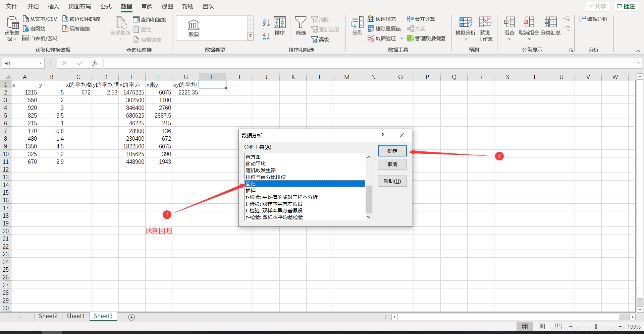This screenshot has height=334, width=644.
Task: Open the 文件 (File) menu
Action: [x=11, y=6]
